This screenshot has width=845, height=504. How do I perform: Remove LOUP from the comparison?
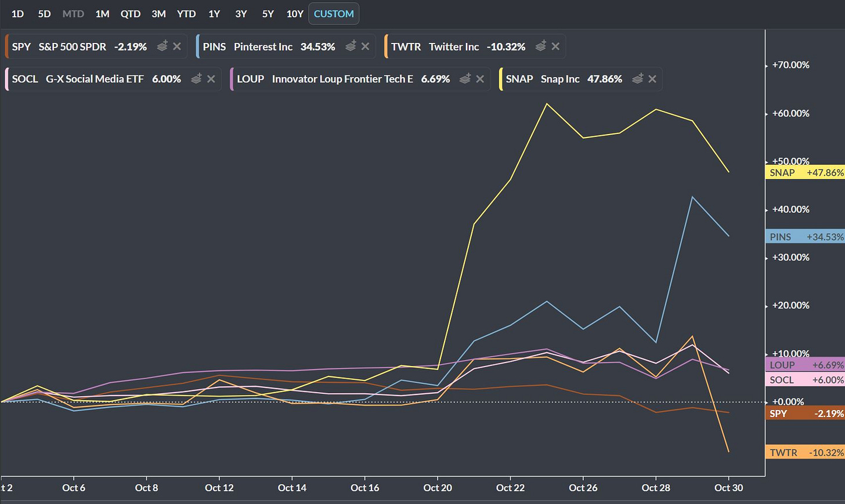click(480, 79)
